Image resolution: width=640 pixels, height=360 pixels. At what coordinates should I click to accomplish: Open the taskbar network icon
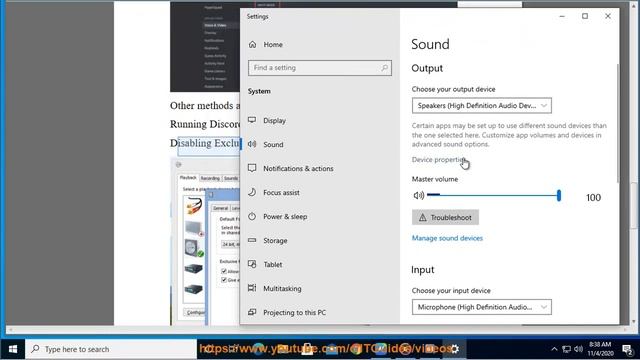(566, 349)
